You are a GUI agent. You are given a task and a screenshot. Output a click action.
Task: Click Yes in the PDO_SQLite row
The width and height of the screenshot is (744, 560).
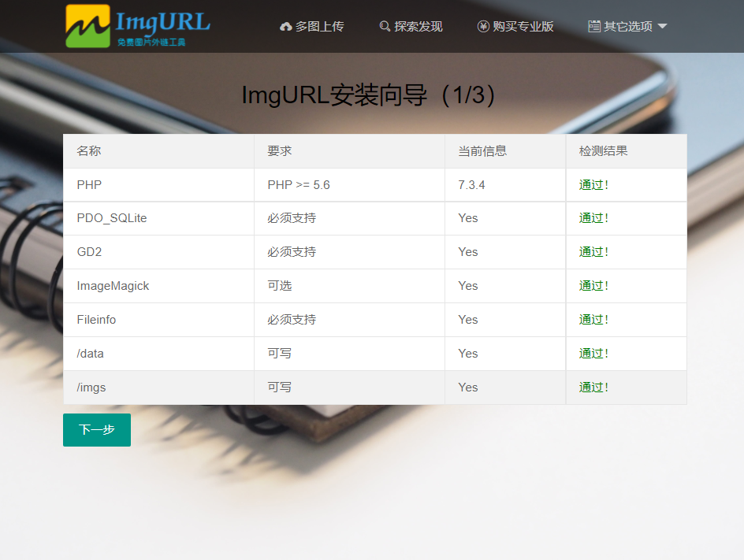coord(468,218)
